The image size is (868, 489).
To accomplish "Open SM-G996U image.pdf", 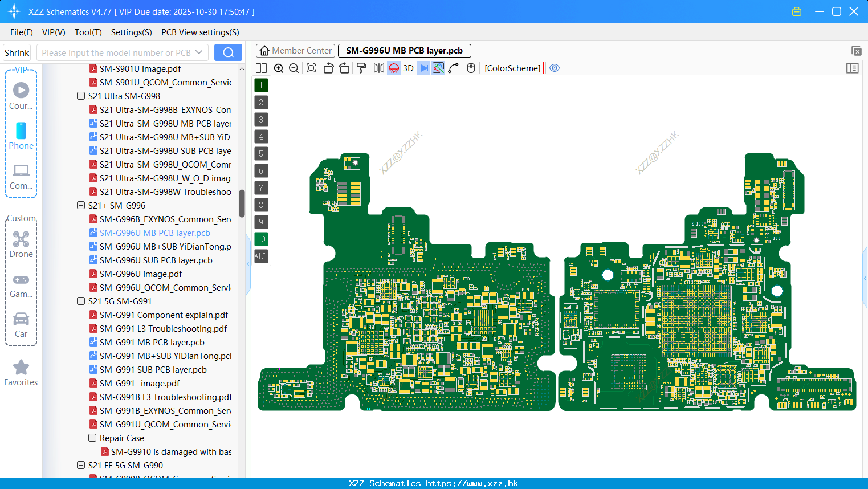I will [141, 274].
